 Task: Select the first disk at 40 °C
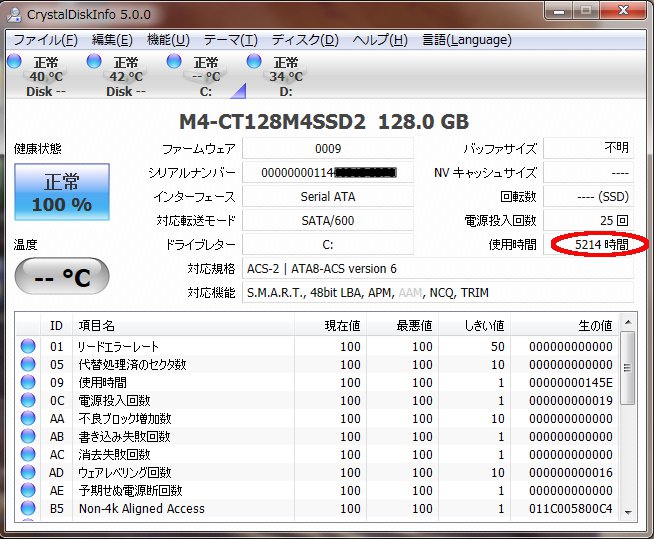(45, 77)
